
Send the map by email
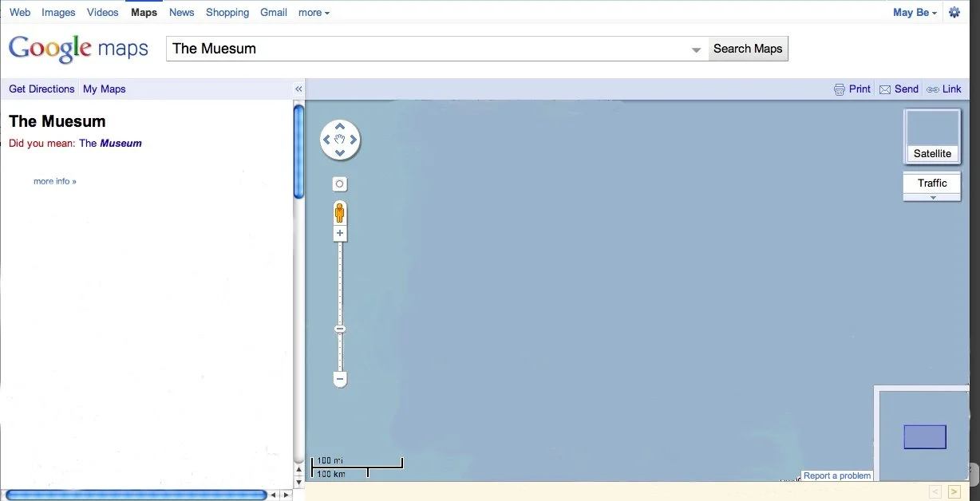click(899, 89)
